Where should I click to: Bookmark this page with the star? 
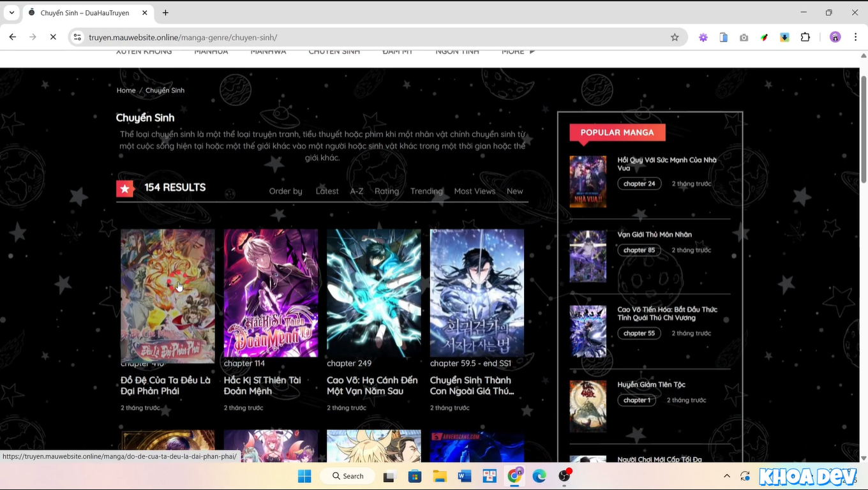(675, 37)
